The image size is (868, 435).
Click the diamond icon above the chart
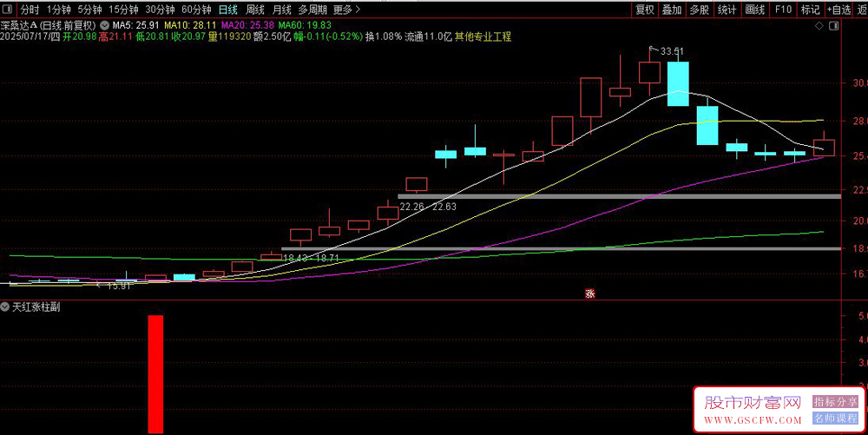click(819, 25)
